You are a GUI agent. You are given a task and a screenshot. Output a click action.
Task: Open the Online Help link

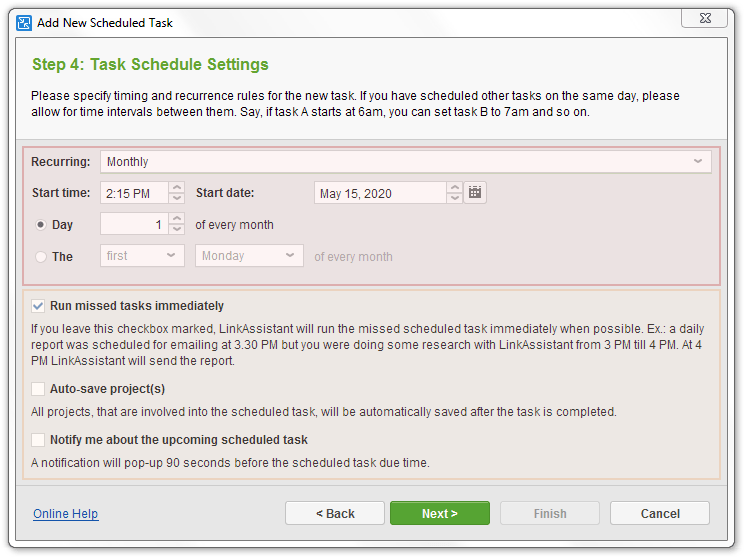click(x=65, y=514)
